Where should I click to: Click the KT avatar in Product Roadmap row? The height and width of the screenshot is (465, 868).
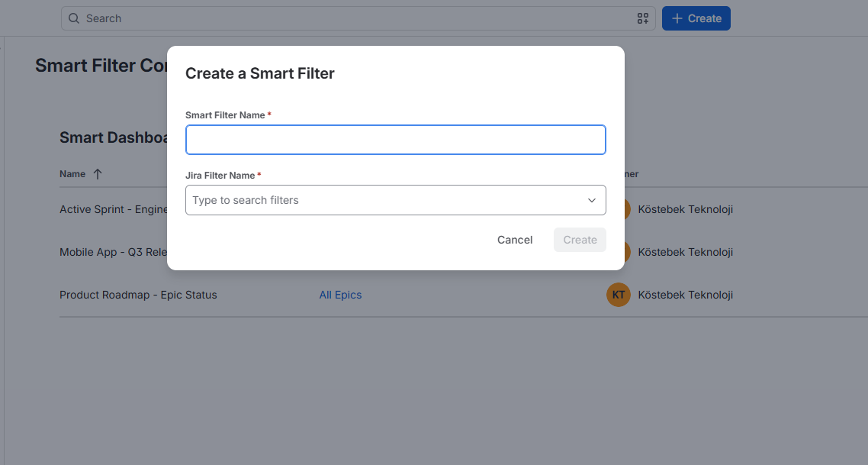point(619,295)
